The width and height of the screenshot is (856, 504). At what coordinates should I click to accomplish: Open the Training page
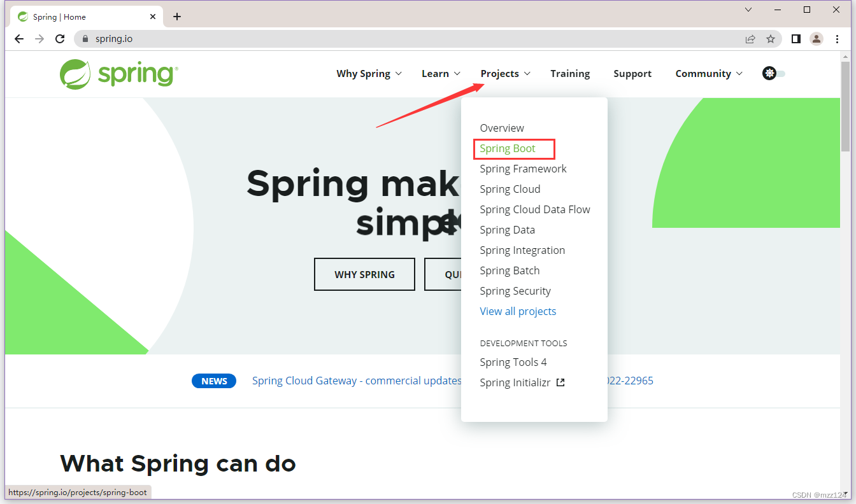570,74
